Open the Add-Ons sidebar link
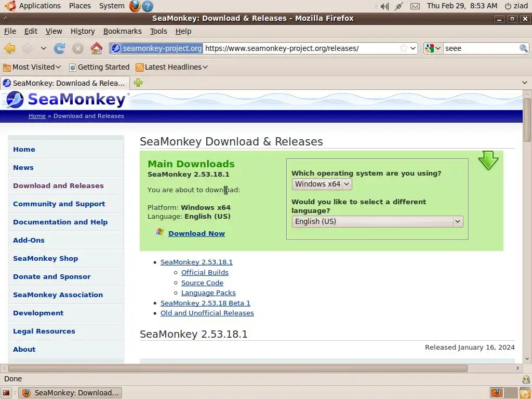The image size is (532, 399). tap(29, 240)
